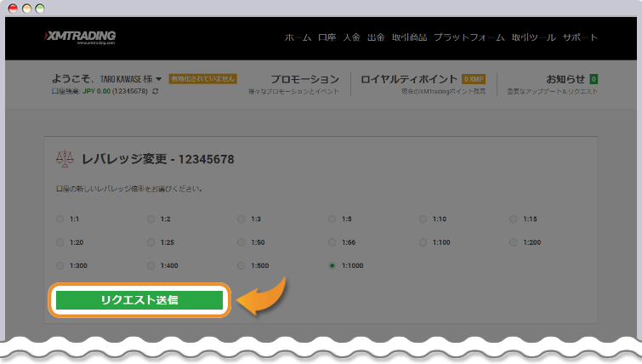The image size is (642, 364).
Task: Refresh the account balance icon
Action: 155,91
